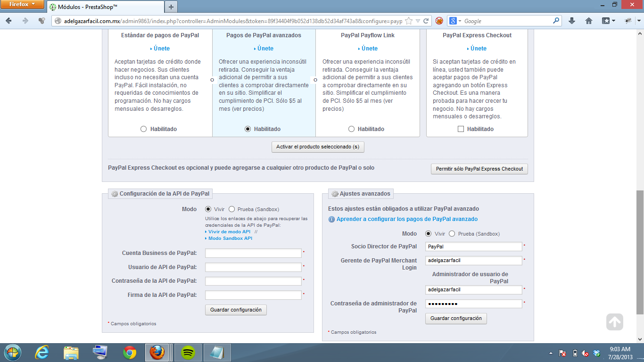Screen dimensions: 644x362
Task: Open Windows Explorer folder in taskbar
Action: point(71,352)
